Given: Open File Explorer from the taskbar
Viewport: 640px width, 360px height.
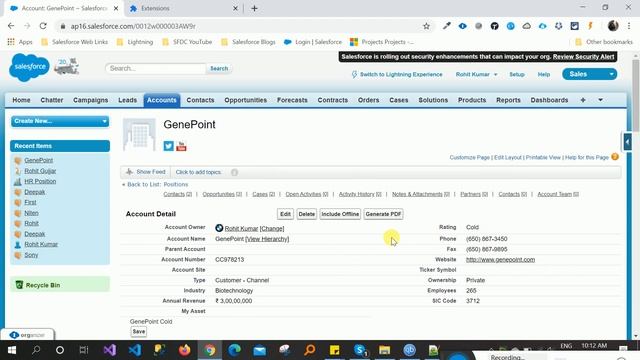Looking at the screenshot, I should tap(384, 350).
